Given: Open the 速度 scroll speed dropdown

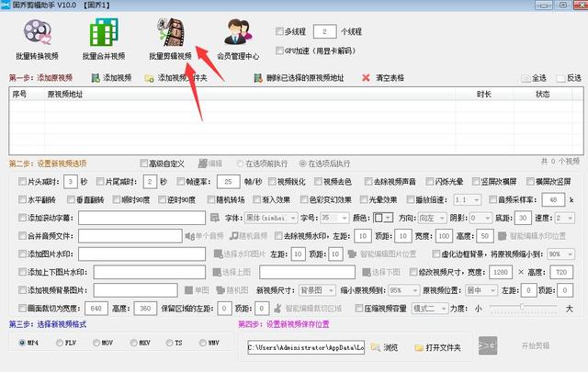Looking at the screenshot, I should tap(565, 218).
